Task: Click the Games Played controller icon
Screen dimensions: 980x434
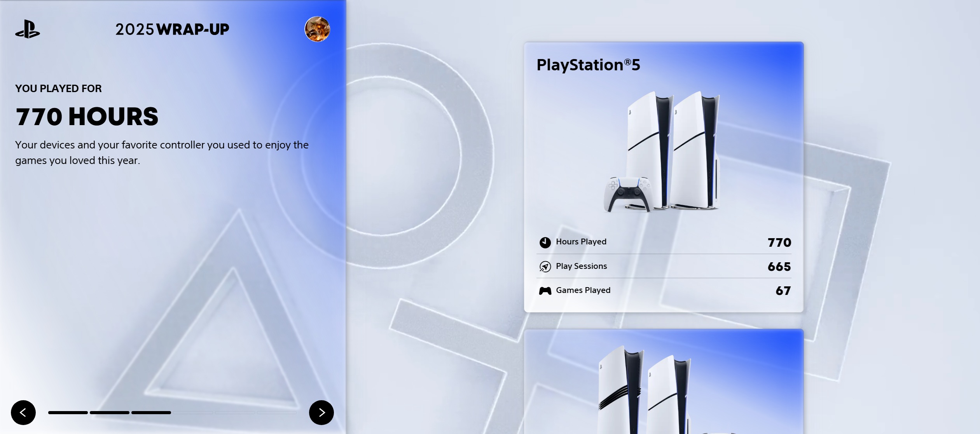Action: click(545, 291)
